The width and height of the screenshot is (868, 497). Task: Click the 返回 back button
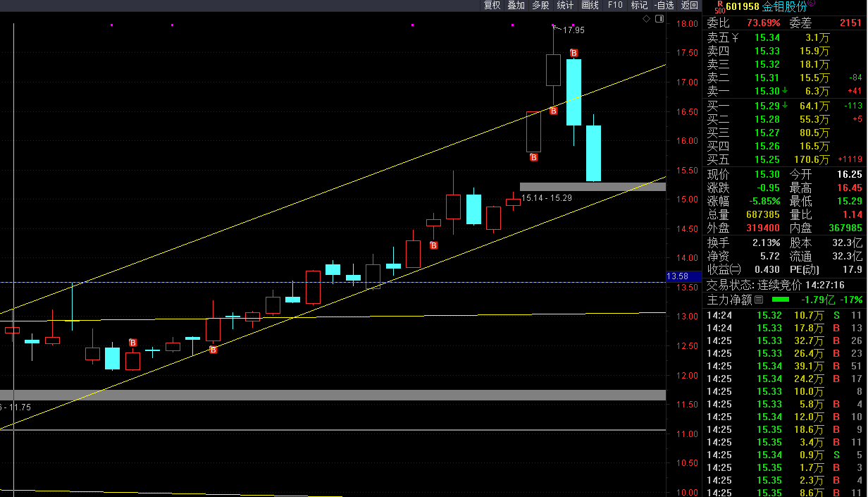(x=689, y=6)
